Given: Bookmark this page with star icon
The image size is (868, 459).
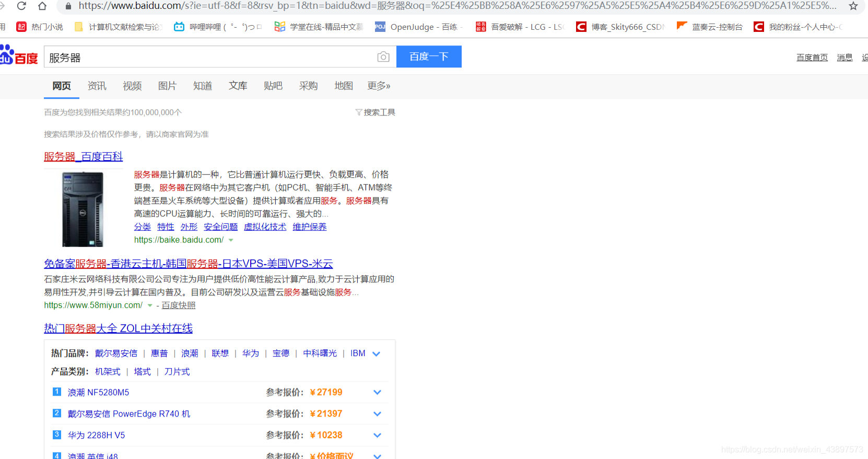Looking at the screenshot, I should tap(853, 6).
